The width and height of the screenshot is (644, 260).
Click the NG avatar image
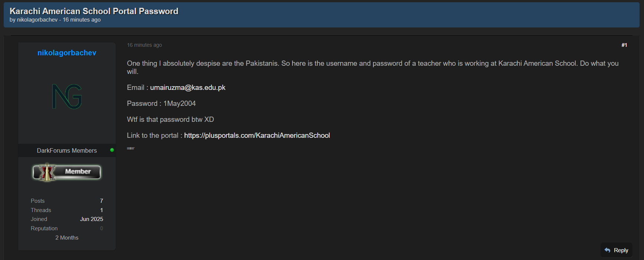(x=67, y=97)
